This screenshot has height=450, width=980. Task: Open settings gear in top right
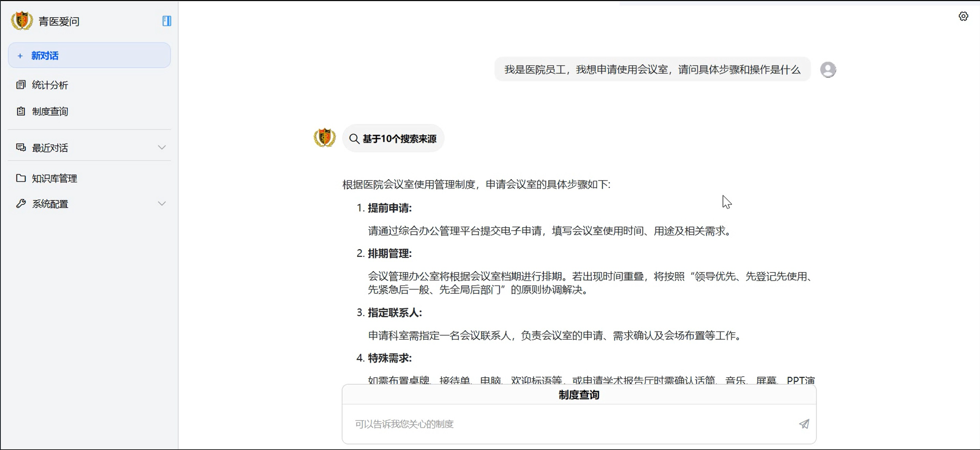pyautogui.click(x=963, y=16)
